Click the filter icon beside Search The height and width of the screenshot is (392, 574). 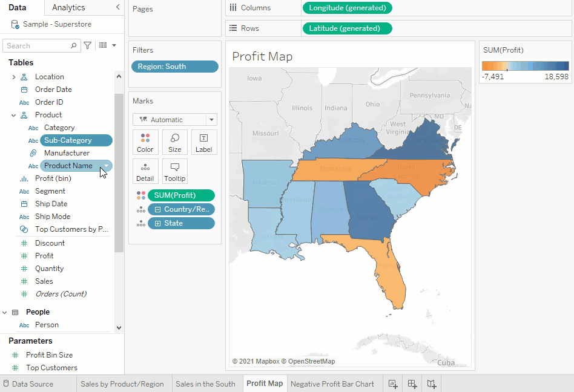point(88,45)
